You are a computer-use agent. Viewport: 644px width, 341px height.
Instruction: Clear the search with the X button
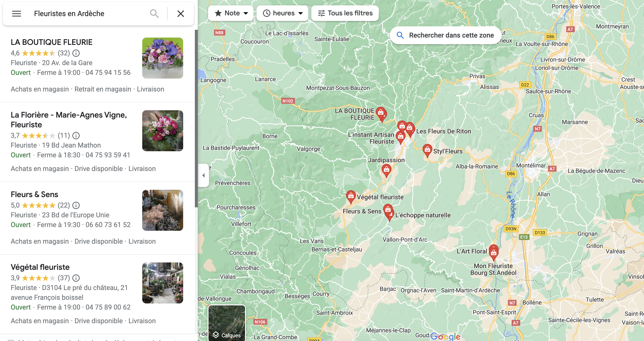(x=180, y=13)
